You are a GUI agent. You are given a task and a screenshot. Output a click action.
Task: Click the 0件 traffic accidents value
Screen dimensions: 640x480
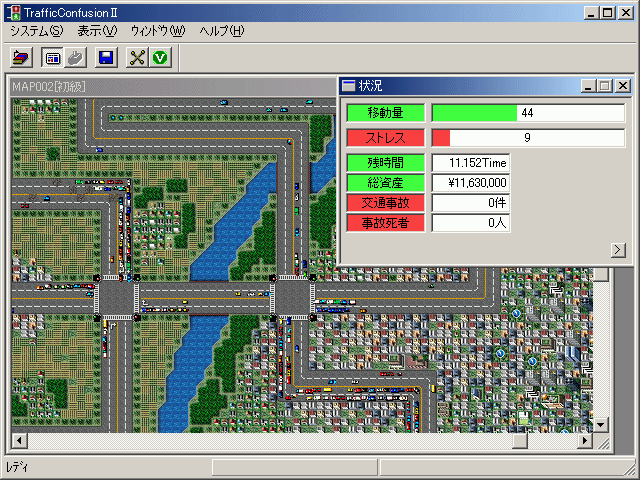click(x=471, y=203)
